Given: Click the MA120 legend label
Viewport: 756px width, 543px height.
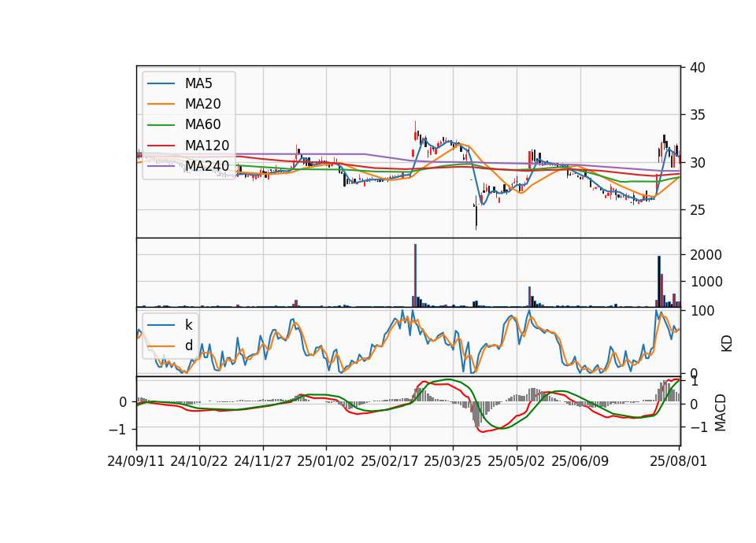Looking at the screenshot, I should (x=207, y=146).
